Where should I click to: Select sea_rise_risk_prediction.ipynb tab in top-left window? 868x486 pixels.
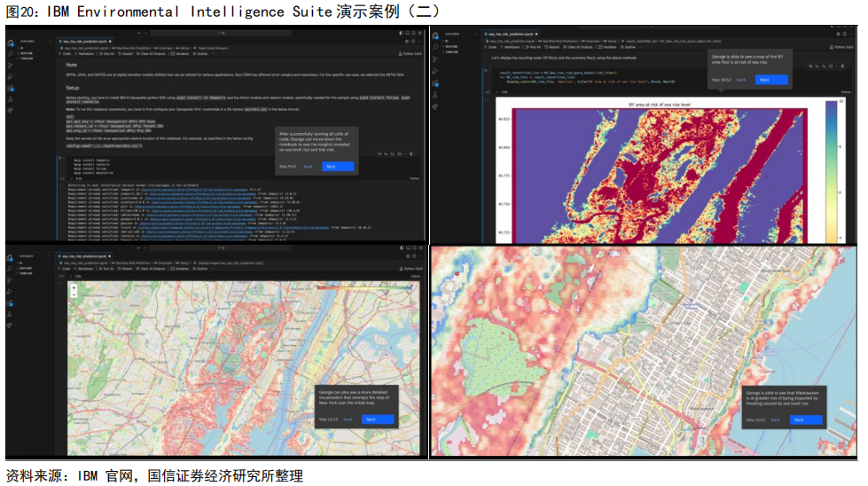point(82,41)
